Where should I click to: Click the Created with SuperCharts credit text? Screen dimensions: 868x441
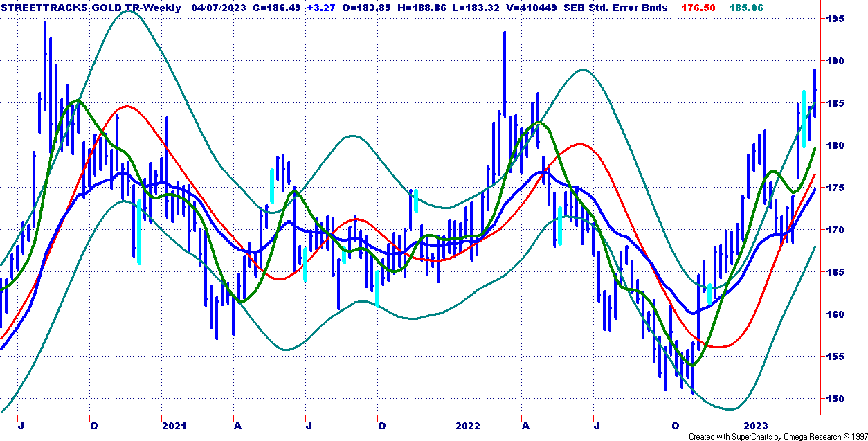pos(777,437)
